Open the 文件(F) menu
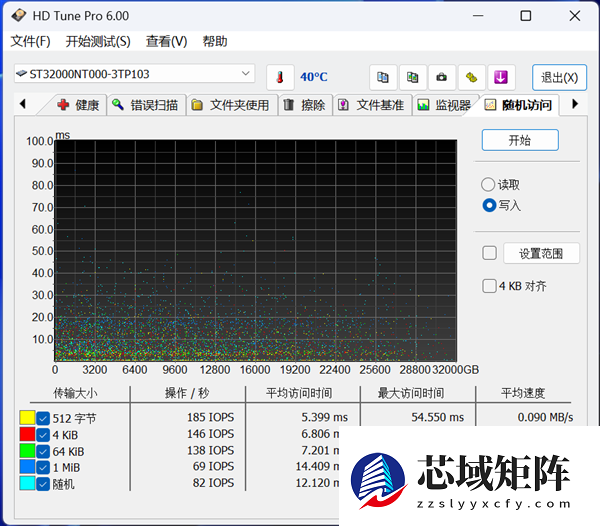 click(30, 41)
